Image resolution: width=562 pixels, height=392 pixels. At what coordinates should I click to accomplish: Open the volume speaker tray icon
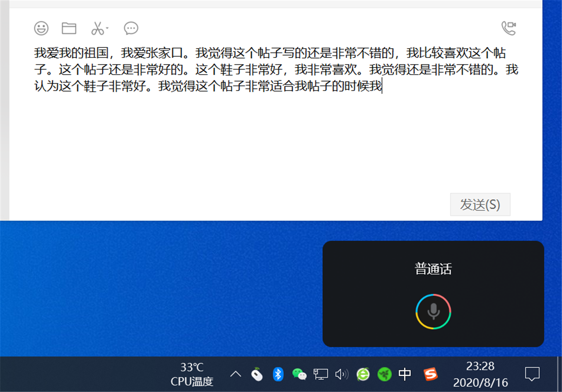pyautogui.click(x=342, y=374)
